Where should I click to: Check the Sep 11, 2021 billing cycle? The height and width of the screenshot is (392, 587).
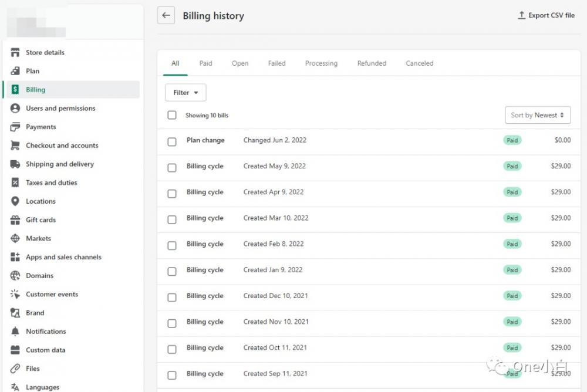pos(172,375)
